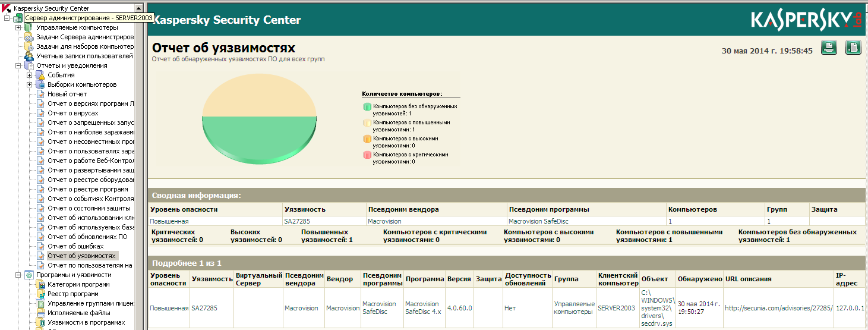Click the Задачи Сервера администрирования icon
This screenshot has height=330, width=868.
28,37
